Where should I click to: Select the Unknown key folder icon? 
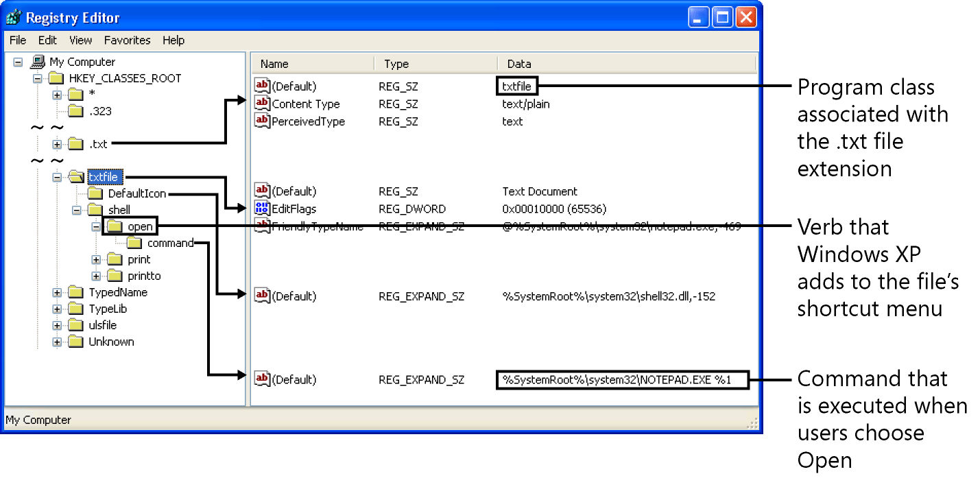pyautogui.click(x=75, y=342)
